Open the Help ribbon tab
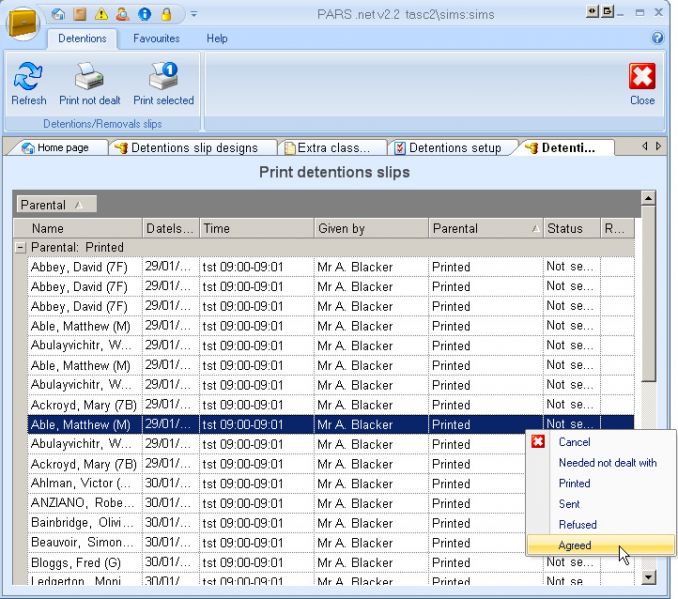Screen dimensions: 678x599 (x=217, y=38)
